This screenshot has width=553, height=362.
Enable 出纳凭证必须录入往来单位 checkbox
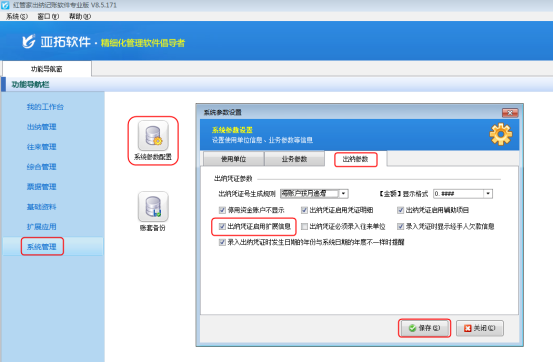304,227
